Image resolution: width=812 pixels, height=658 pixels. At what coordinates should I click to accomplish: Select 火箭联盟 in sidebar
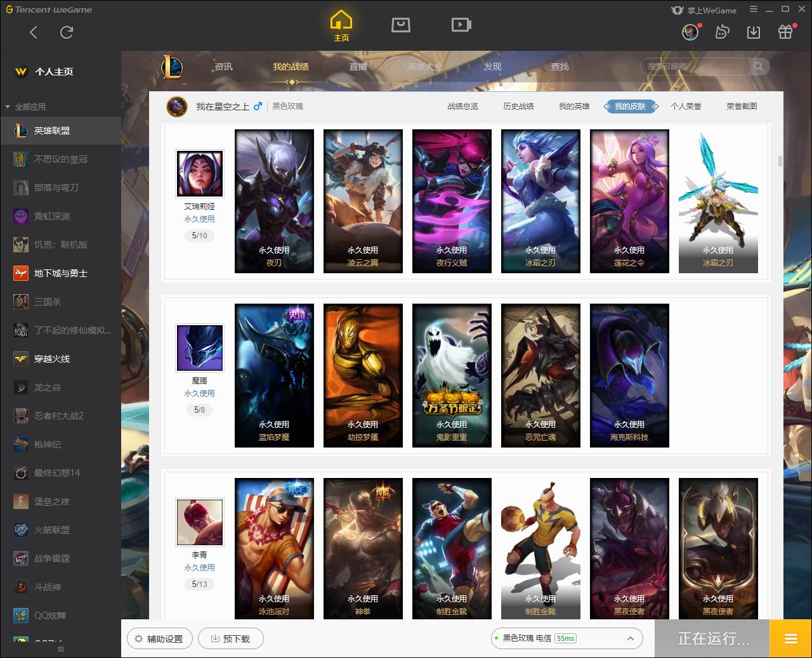(x=60, y=530)
